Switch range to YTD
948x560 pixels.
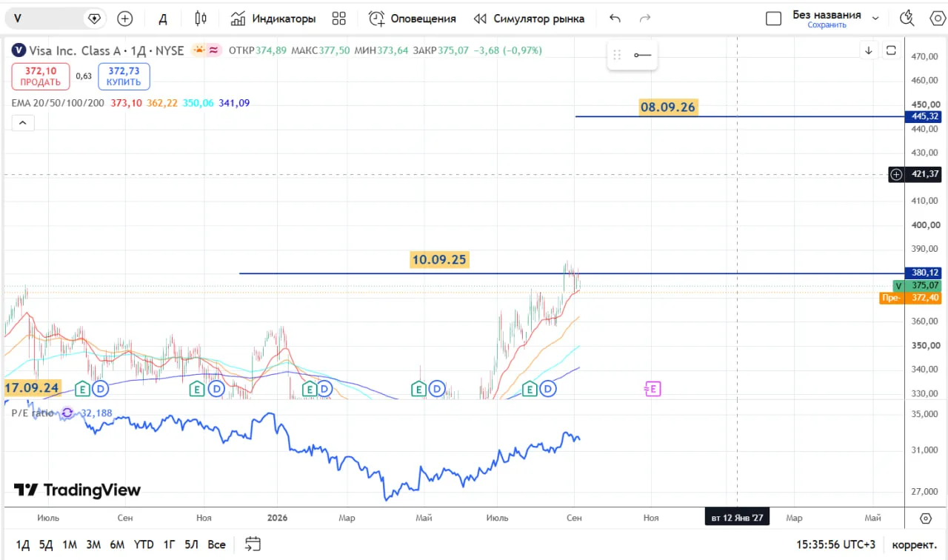144,544
